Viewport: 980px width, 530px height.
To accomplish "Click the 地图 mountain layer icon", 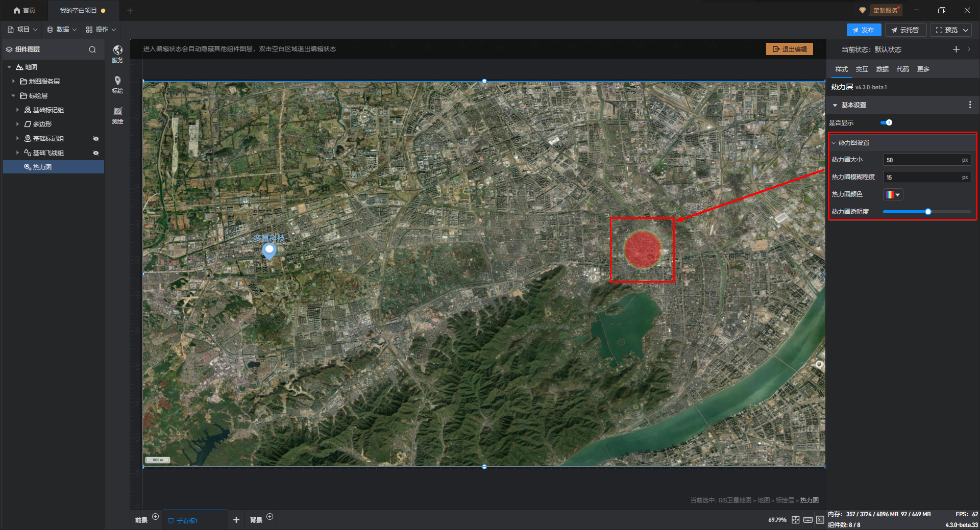I will 19,67.
